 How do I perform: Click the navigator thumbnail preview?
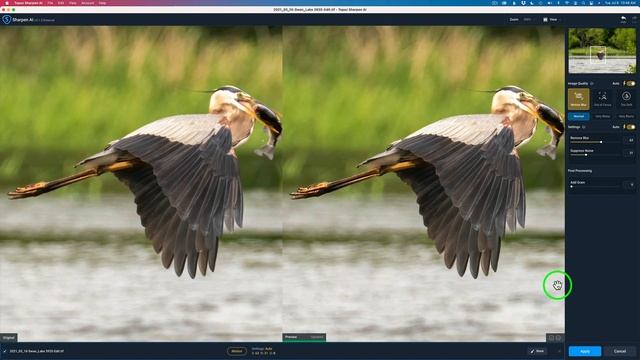point(602,51)
